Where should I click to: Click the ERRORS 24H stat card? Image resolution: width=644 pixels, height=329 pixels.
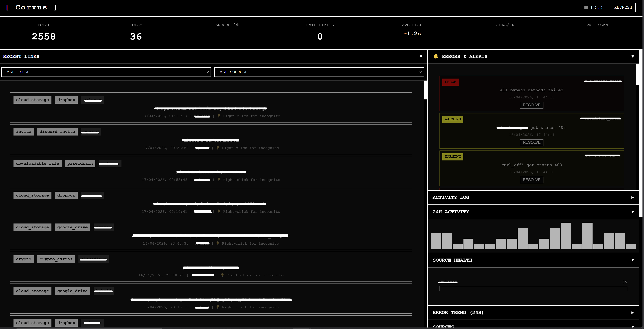228,33
